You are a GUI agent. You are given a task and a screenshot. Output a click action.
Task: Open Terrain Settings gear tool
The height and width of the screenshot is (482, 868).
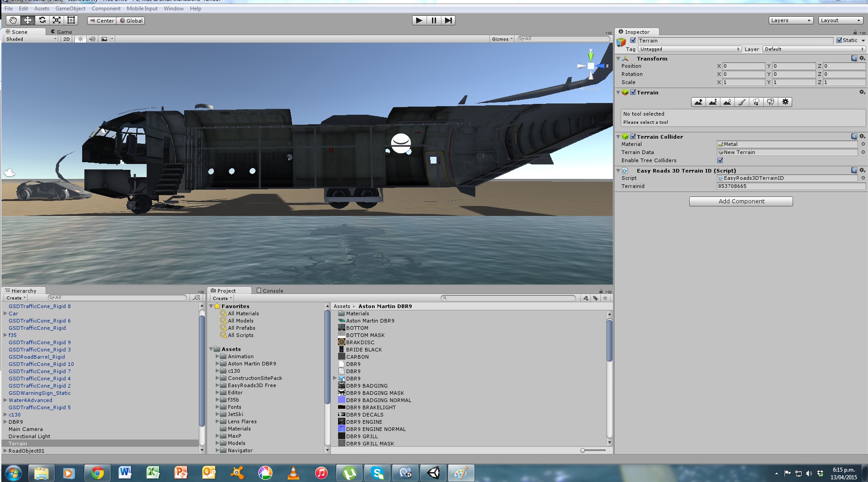[x=785, y=102]
